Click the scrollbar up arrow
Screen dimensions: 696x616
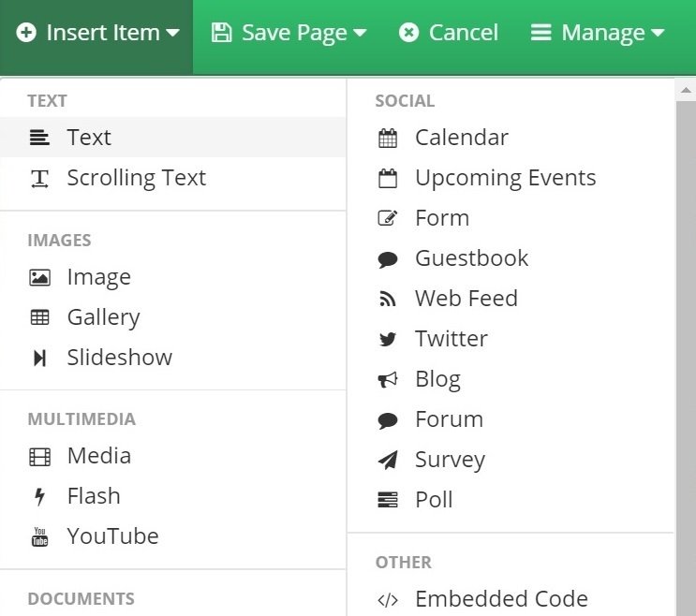[x=686, y=90]
